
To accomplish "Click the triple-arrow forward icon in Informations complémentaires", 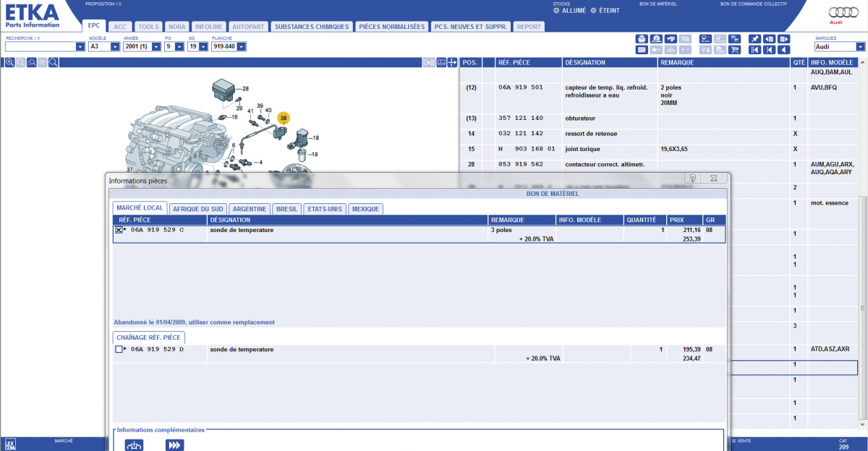I will [x=174, y=444].
